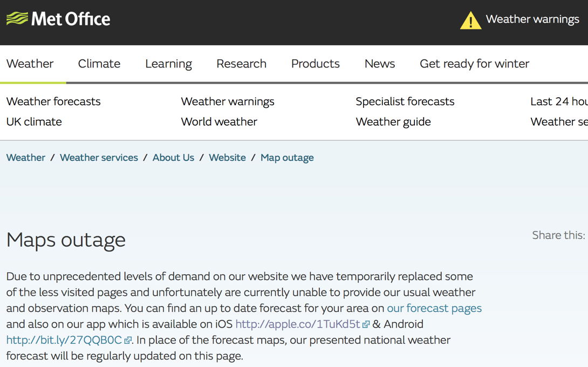Click the Android bit.ly external link icon
Screen dimensions: 588x367
pyautogui.click(x=128, y=341)
